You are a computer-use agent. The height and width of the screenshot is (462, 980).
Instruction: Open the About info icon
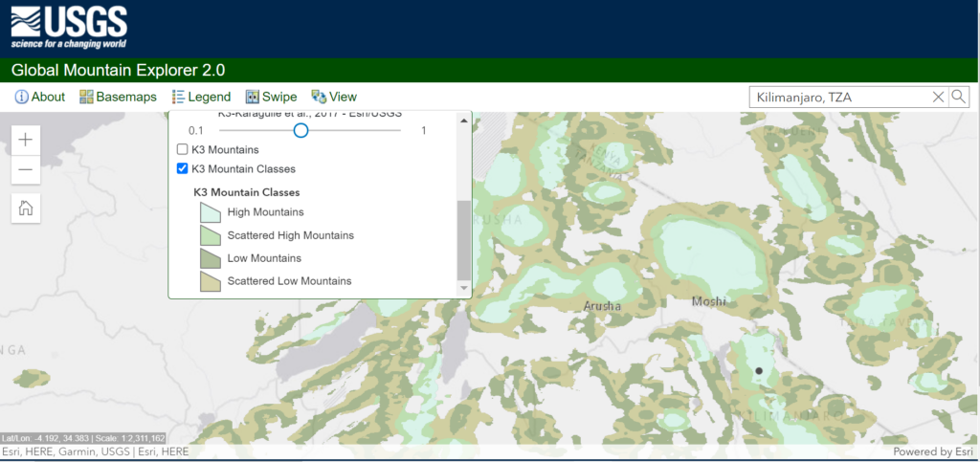point(21,97)
